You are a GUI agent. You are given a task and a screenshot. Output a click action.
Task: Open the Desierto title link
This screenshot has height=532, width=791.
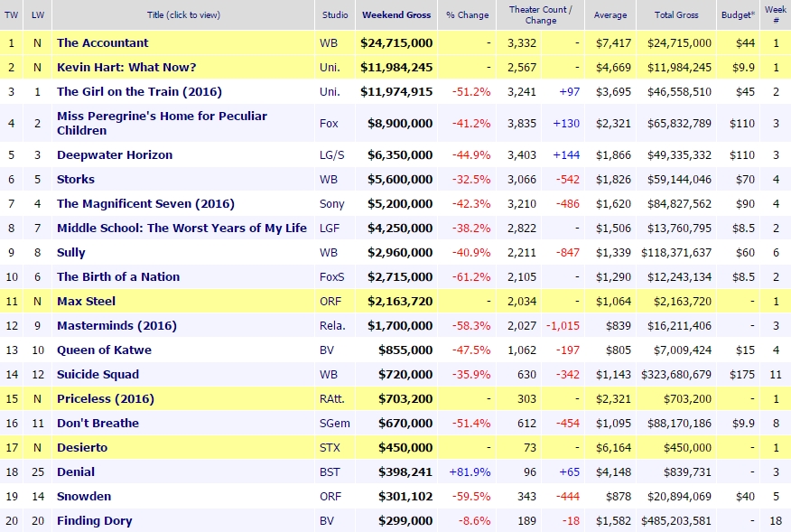click(82, 448)
